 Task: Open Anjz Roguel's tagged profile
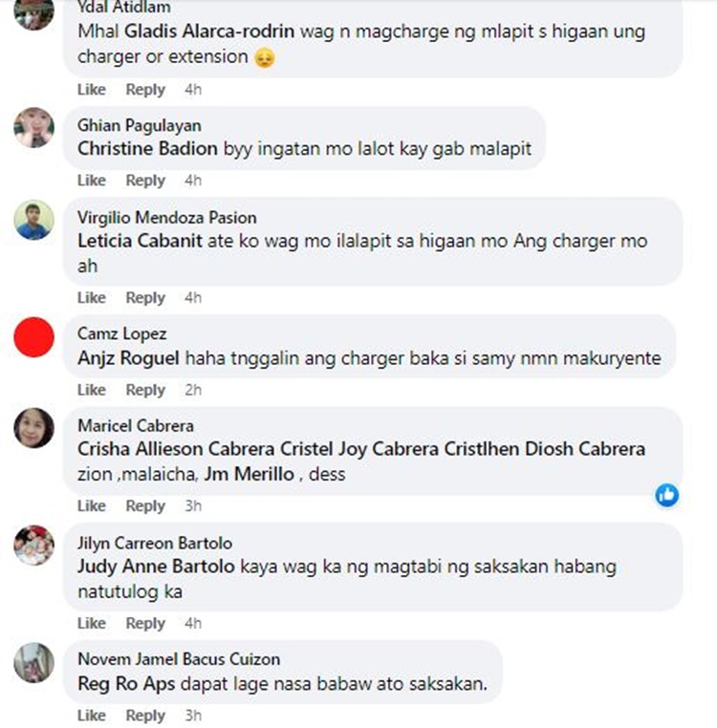coord(128,358)
